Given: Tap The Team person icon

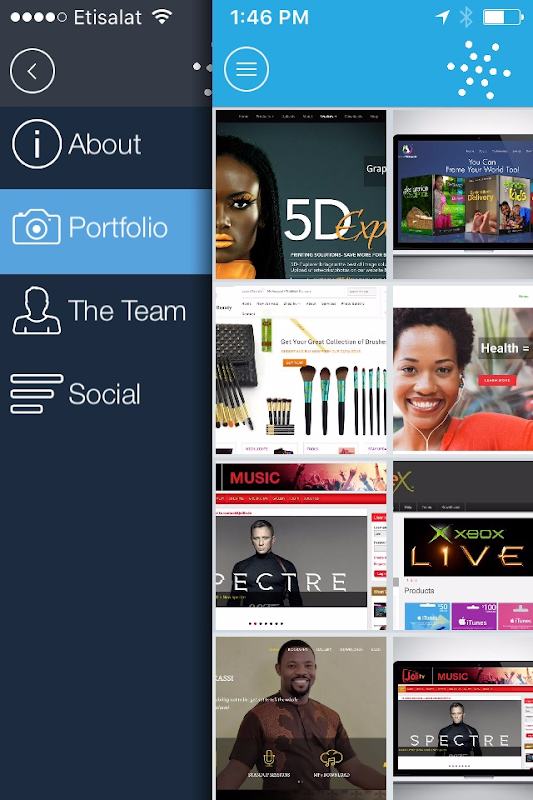Looking at the screenshot, I should tap(37, 310).
